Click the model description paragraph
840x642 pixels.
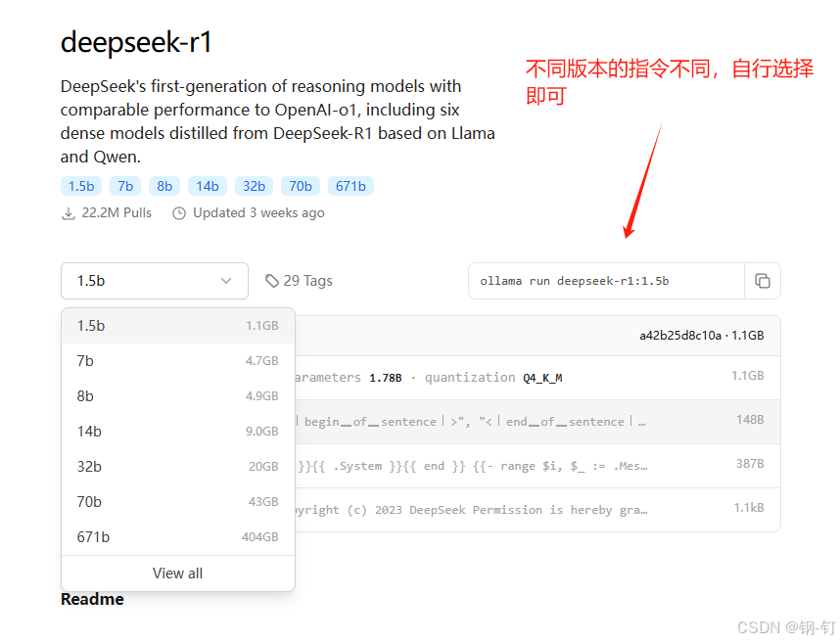click(x=277, y=121)
